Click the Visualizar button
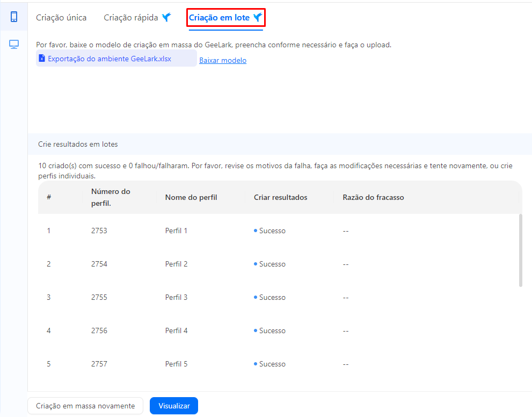Image resolution: width=532 pixels, height=417 pixels. tap(174, 406)
